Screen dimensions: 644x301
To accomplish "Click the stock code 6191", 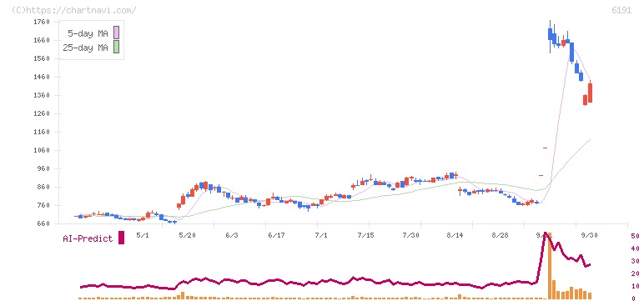I will (x=621, y=11).
